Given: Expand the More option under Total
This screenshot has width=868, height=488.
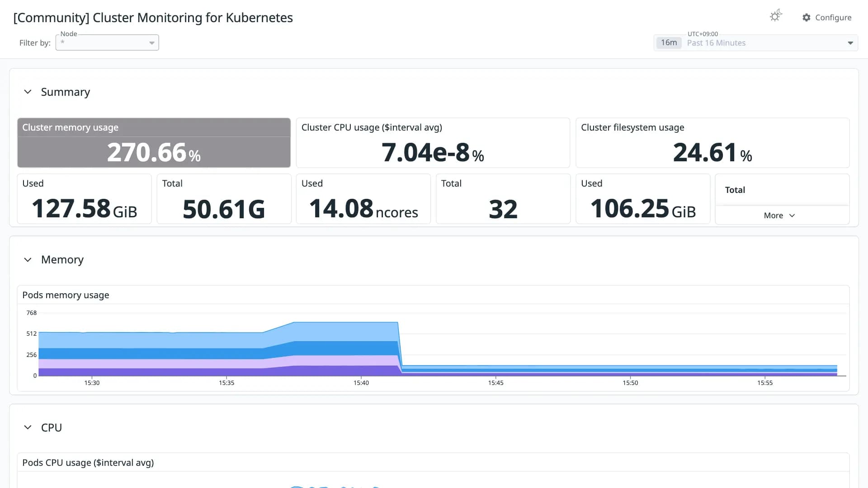Looking at the screenshot, I should tap(779, 216).
